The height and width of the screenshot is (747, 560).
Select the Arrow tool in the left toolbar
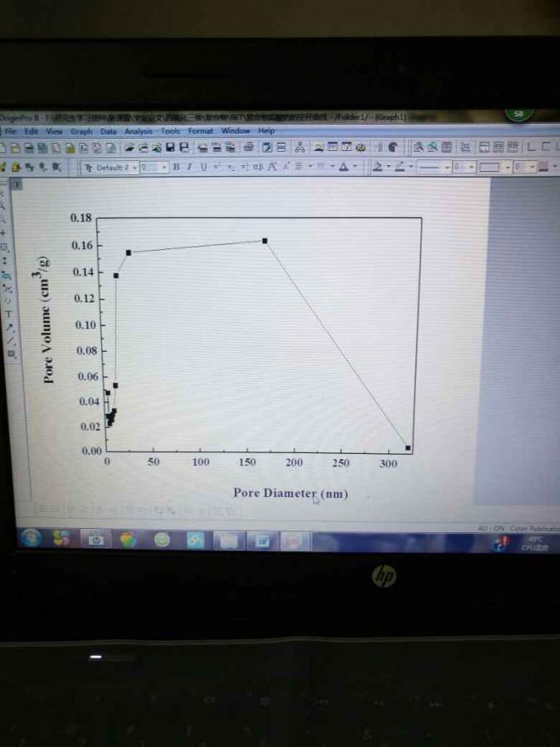(x=10, y=328)
